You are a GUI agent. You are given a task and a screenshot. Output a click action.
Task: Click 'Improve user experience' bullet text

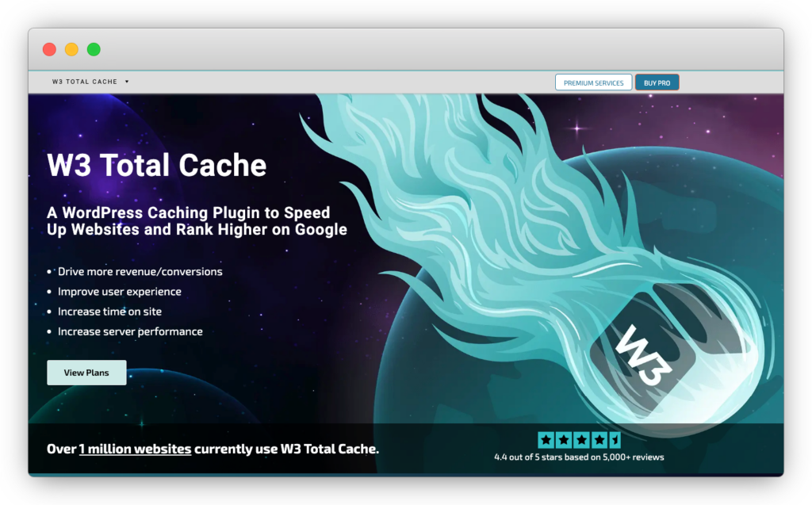pos(120,292)
